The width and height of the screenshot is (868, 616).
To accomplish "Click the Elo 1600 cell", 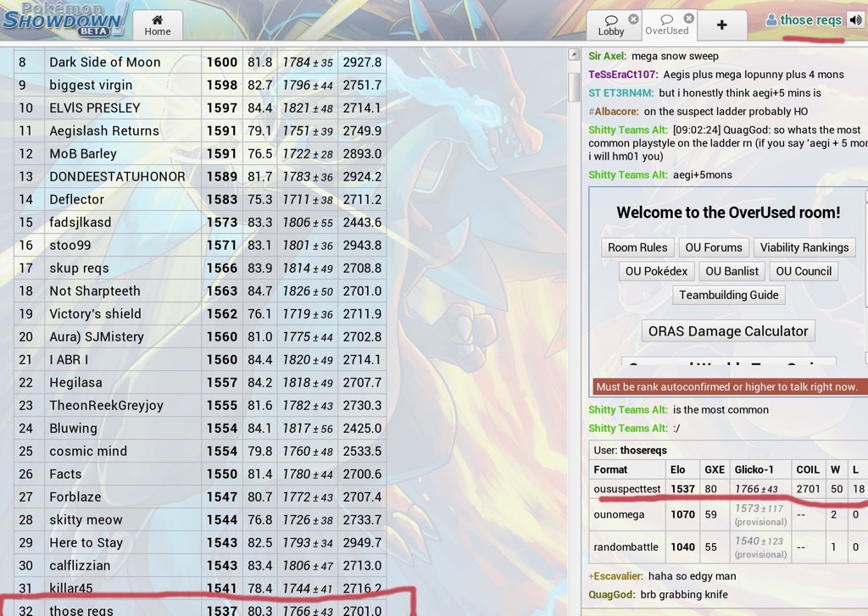I will pyautogui.click(x=222, y=62).
